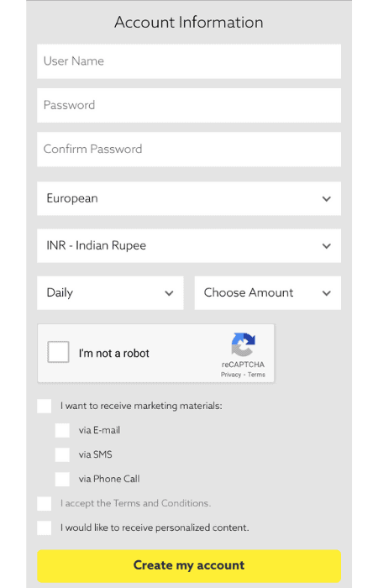The width and height of the screenshot is (378, 588).
Task: Enable personalized content checkbox
Action: click(45, 528)
